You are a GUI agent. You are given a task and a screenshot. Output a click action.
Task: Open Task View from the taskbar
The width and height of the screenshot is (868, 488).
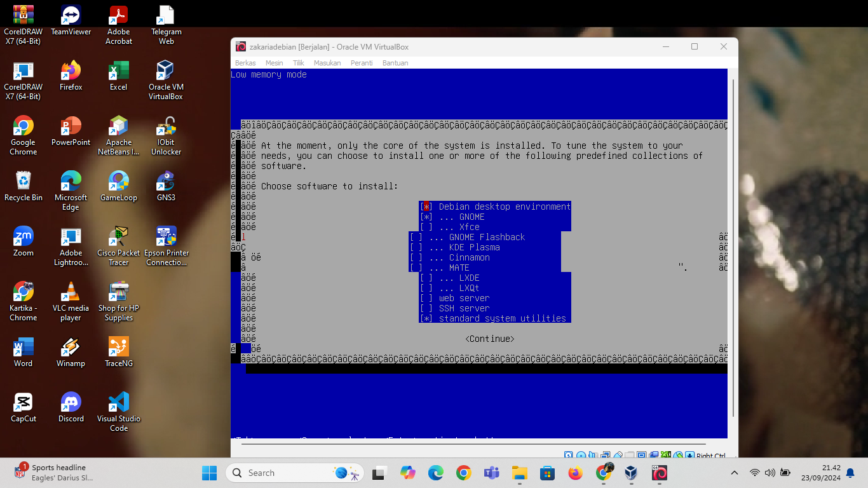click(380, 473)
